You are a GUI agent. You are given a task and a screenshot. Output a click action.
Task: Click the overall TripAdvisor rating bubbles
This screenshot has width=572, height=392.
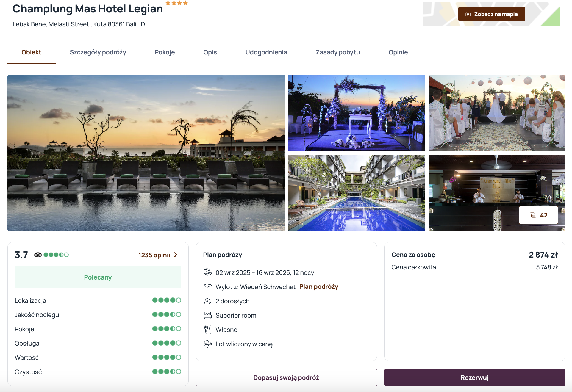(56, 255)
